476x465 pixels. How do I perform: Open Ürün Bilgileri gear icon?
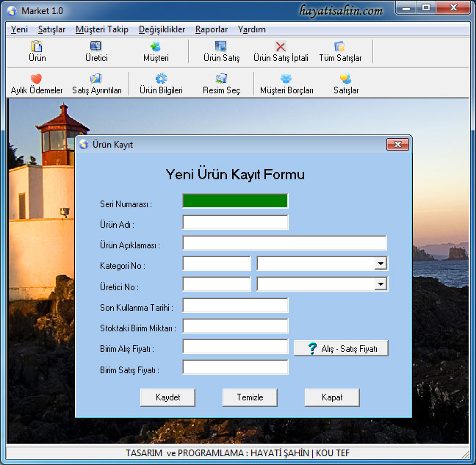click(x=161, y=79)
